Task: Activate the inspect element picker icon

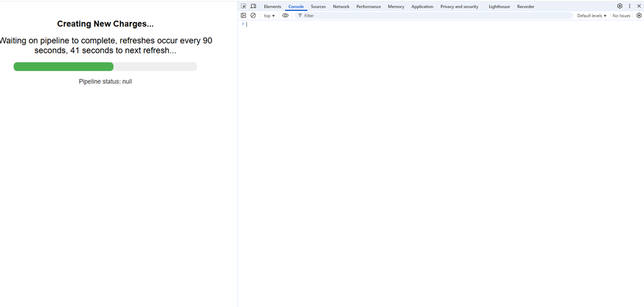Action: click(x=244, y=6)
